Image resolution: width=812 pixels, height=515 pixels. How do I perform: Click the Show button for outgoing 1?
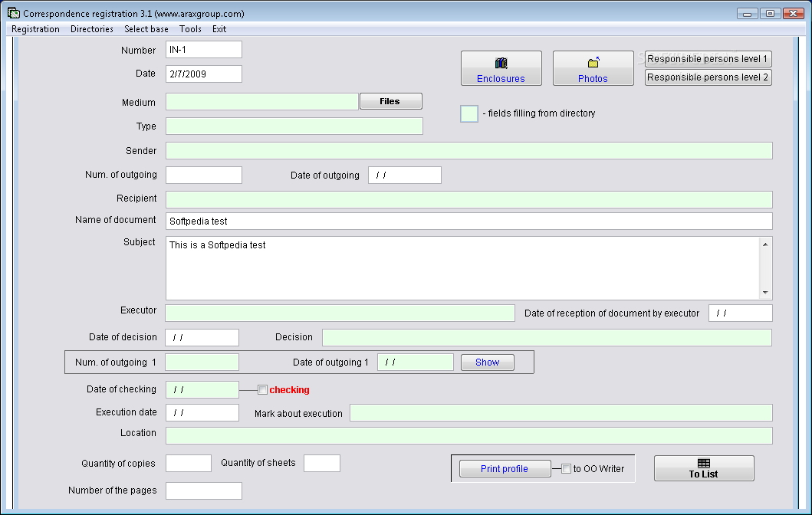488,362
